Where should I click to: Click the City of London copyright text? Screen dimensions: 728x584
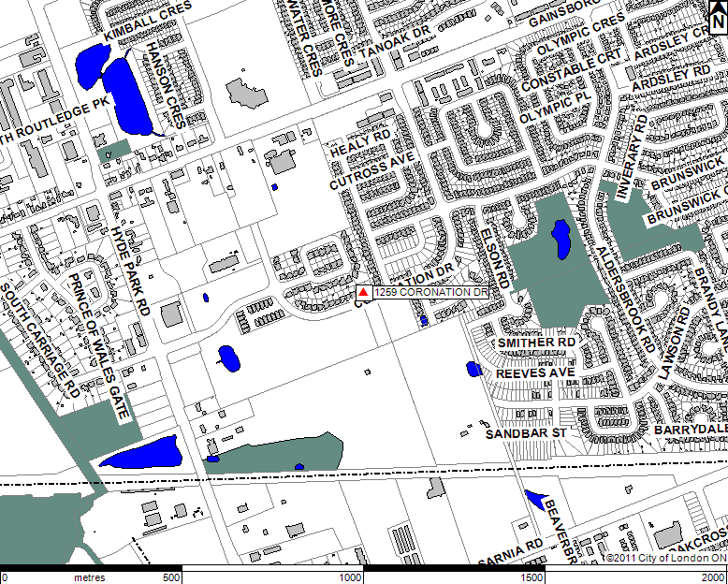pyautogui.click(x=664, y=559)
